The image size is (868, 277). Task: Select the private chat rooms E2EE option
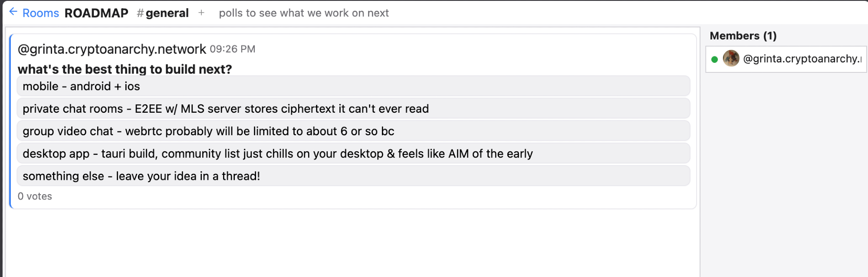[x=353, y=109]
